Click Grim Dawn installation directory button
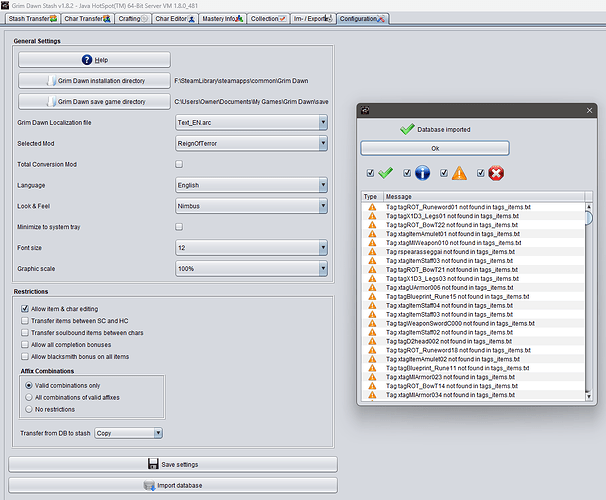The width and height of the screenshot is (606, 500). 94,80
